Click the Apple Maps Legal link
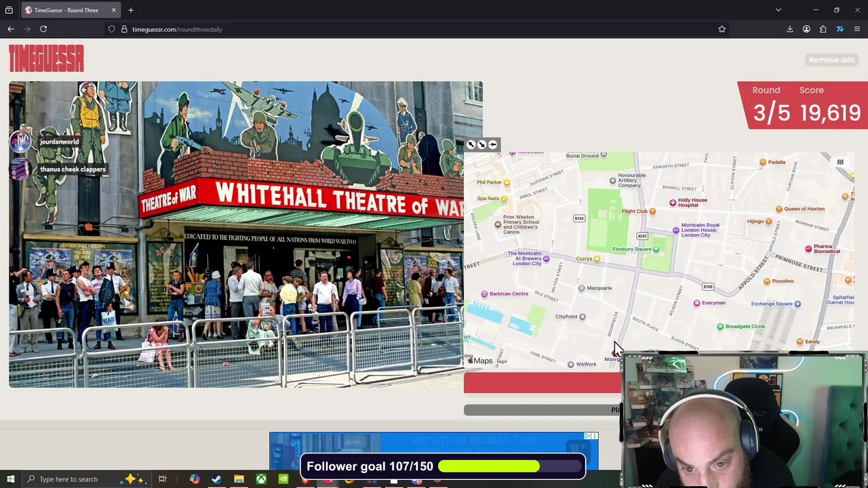Screen dimensions: 868x488 click(x=502, y=362)
